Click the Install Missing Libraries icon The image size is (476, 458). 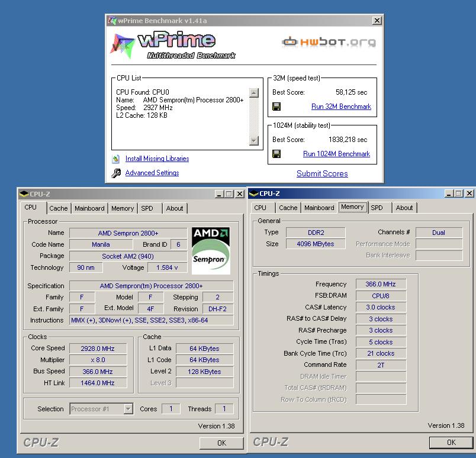tap(115, 159)
